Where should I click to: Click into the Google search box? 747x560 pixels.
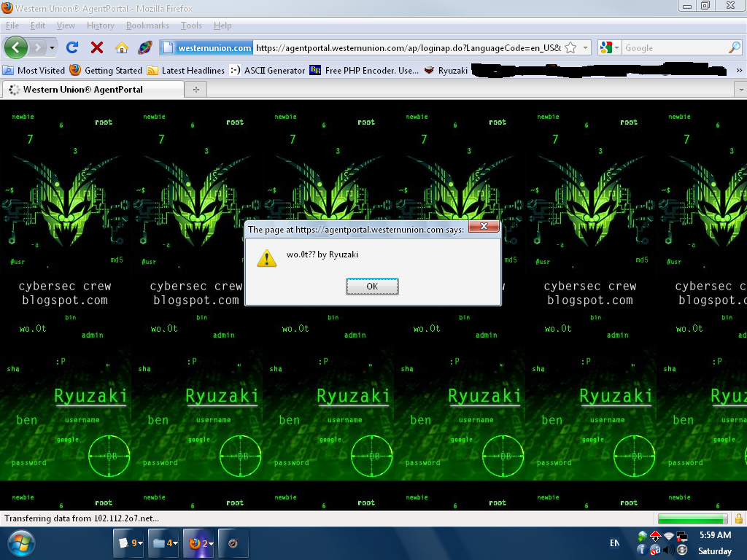pos(674,47)
